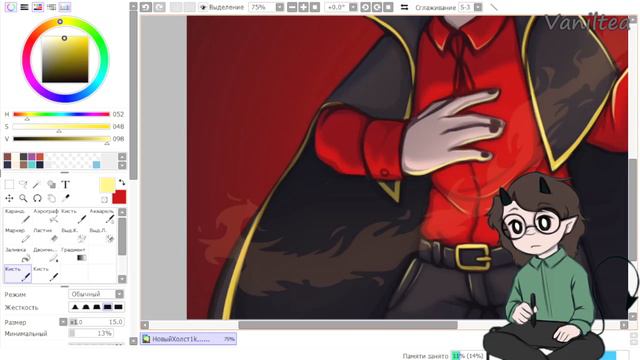
Task: Open the Размер multiplier dropdown
Action: point(63,322)
